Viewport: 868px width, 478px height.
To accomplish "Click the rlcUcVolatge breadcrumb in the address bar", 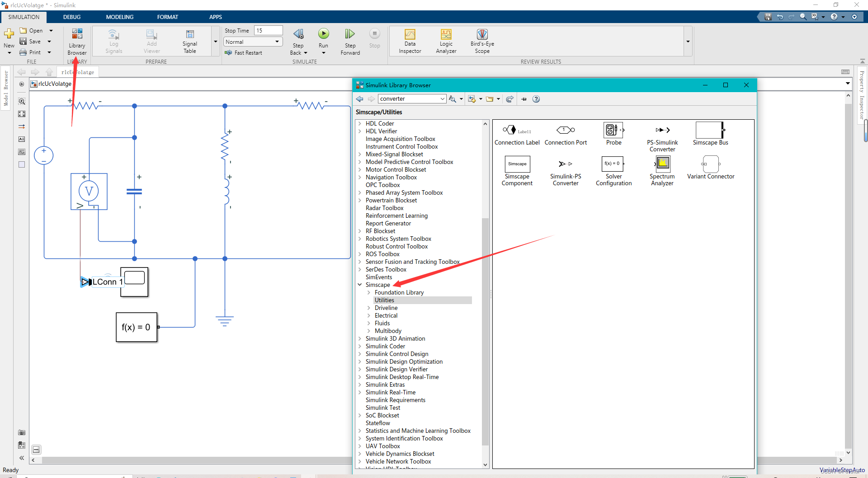I will tap(55, 84).
